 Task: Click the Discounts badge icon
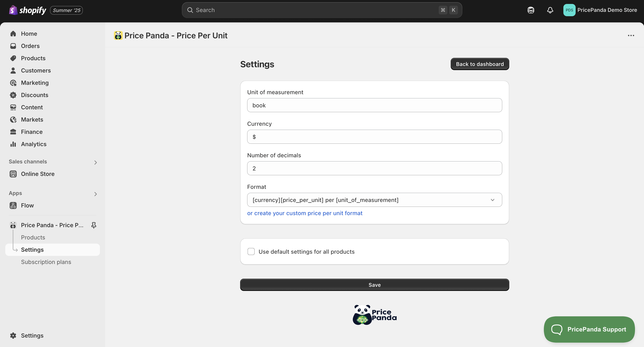click(x=13, y=95)
